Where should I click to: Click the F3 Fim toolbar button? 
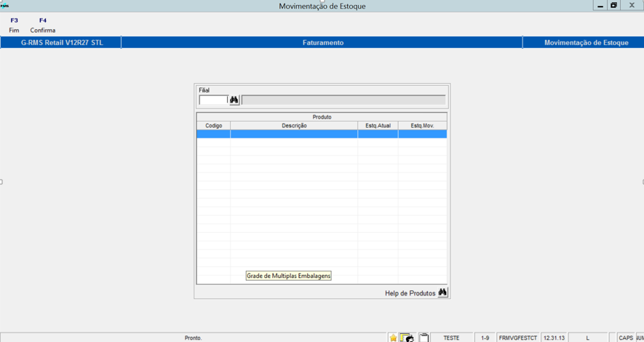coord(14,25)
